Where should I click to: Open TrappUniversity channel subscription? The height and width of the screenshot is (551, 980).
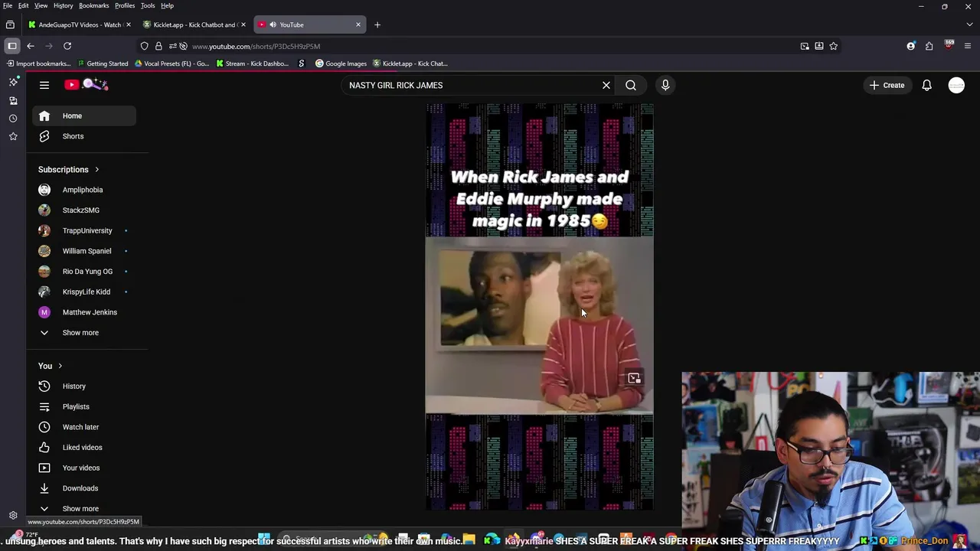(x=84, y=230)
